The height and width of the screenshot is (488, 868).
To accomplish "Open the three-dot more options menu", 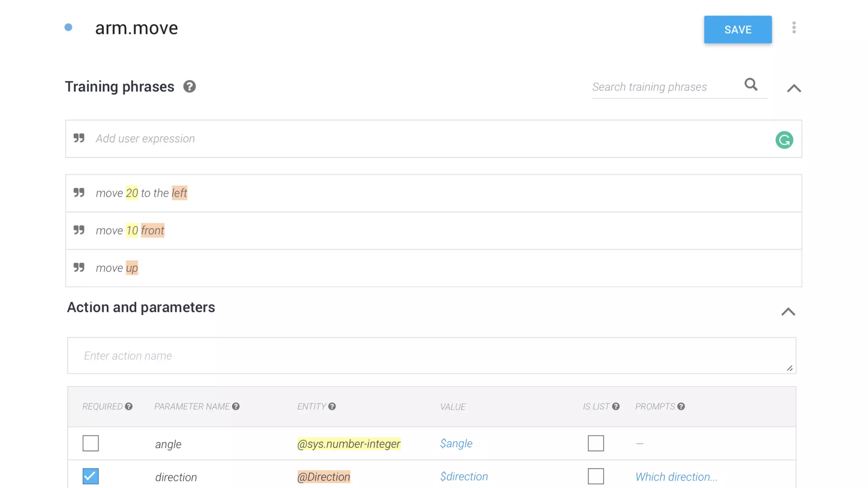I will [794, 28].
